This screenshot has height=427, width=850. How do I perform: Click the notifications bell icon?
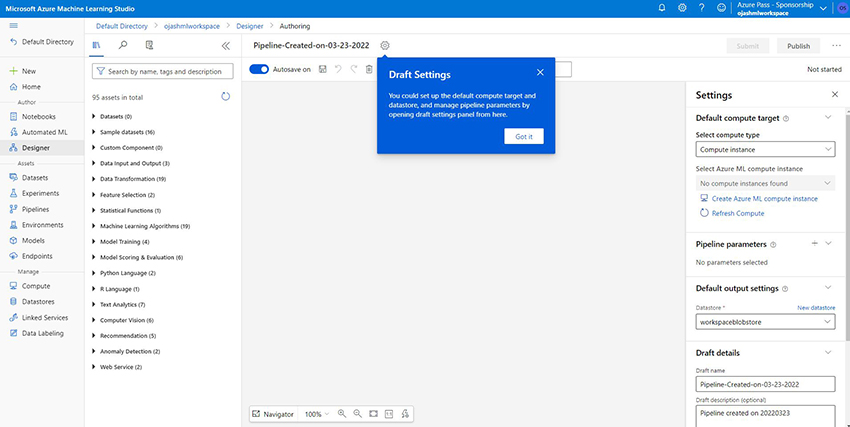click(x=662, y=7)
